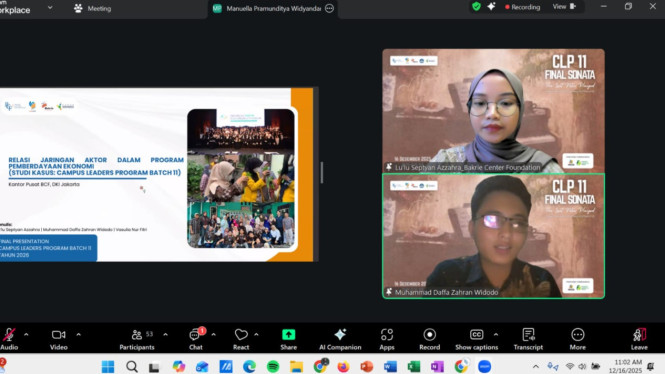Open Microsoft Edge from the taskbar
The image size is (665, 374).
249,366
